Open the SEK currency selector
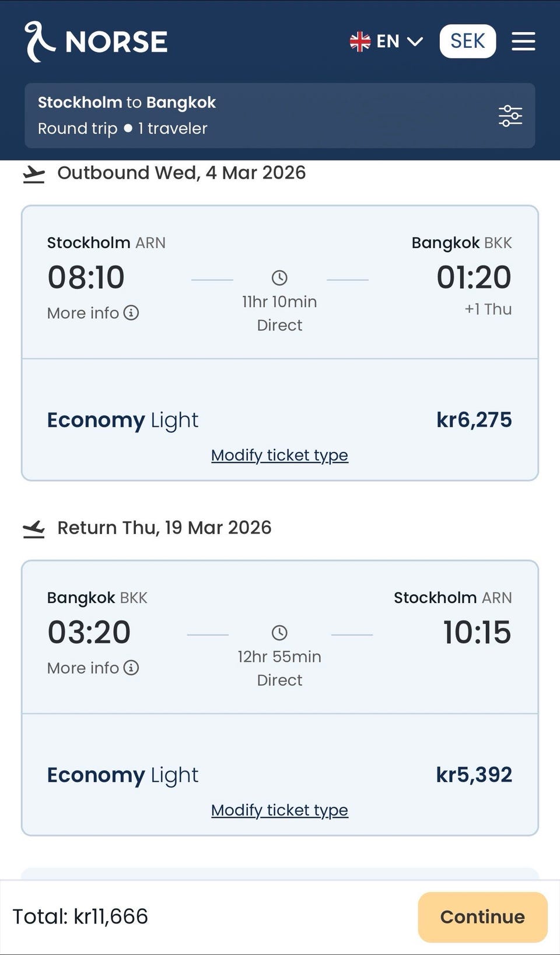Screen dimensions: 560x955 click(x=467, y=41)
